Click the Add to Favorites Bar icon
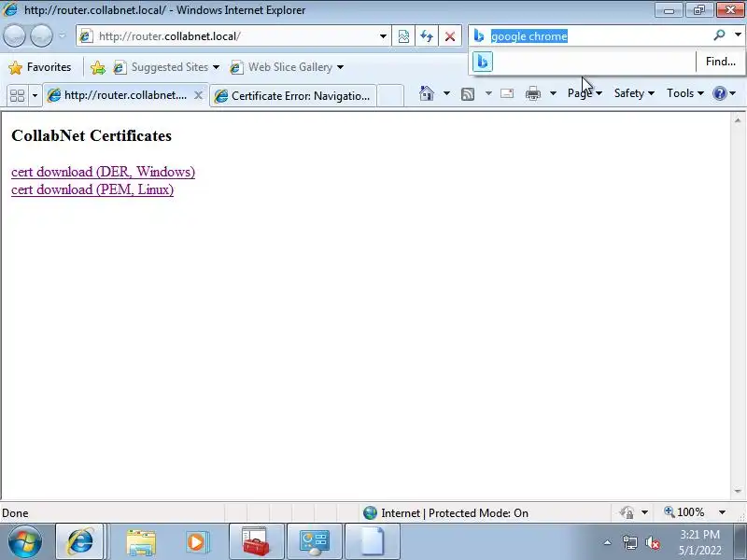The width and height of the screenshot is (747, 560). [98, 67]
